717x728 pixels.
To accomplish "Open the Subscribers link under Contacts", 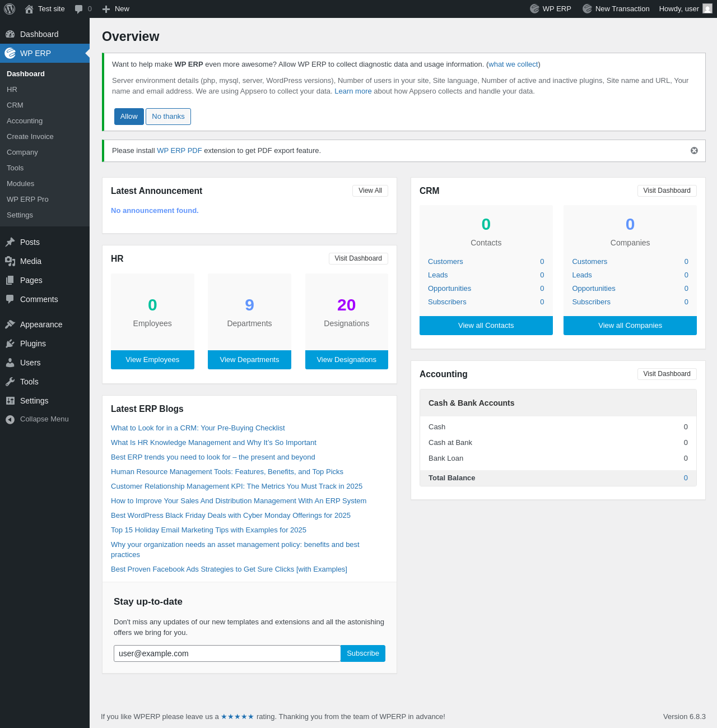I will click(x=447, y=302).
